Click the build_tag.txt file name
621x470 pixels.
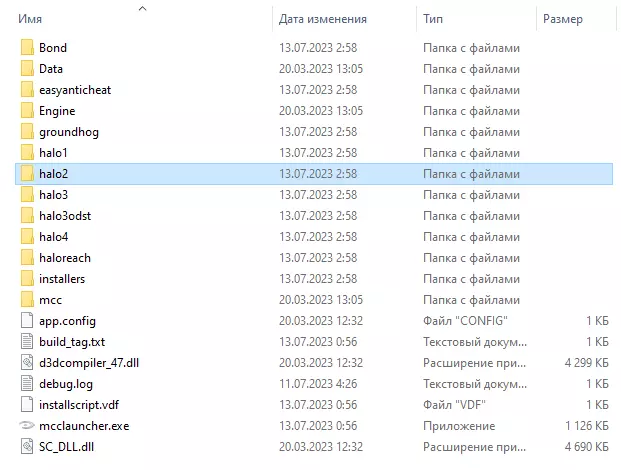(x=72, y=342)
